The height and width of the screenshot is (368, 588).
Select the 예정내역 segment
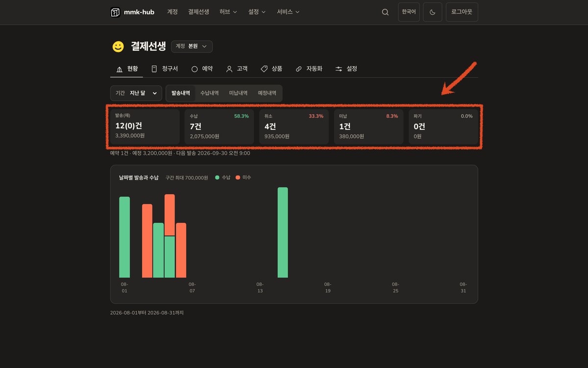tap(267, 93)
